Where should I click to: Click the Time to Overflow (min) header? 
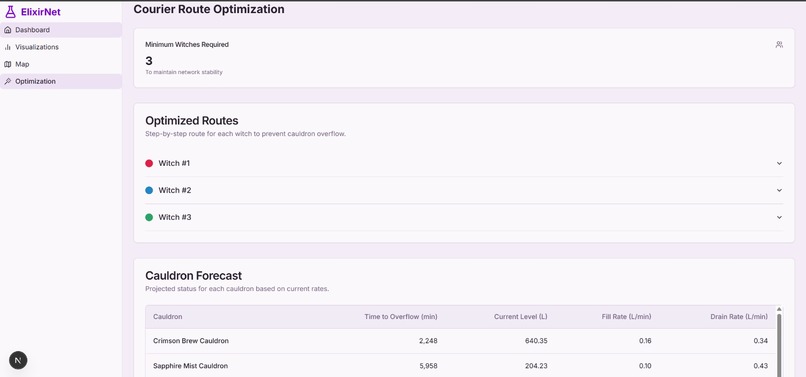(401, 317)
